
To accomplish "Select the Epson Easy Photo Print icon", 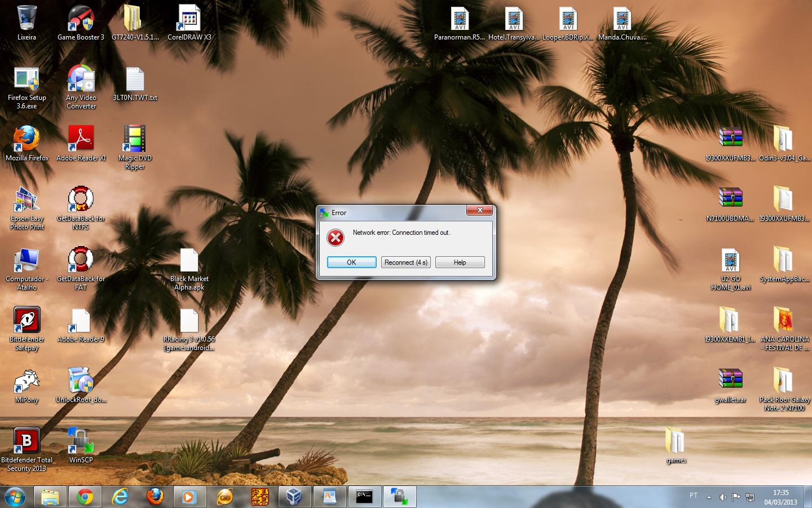I will point(27,208).
